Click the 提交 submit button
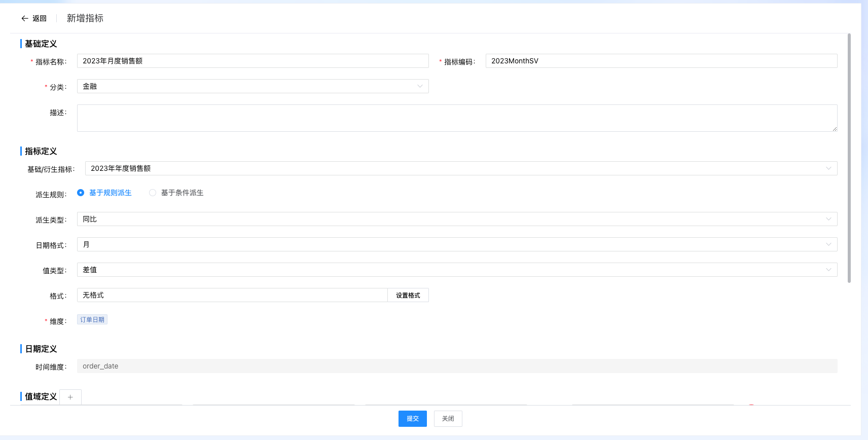The width and height of the screenshot is (868, 440). [413, 419]
